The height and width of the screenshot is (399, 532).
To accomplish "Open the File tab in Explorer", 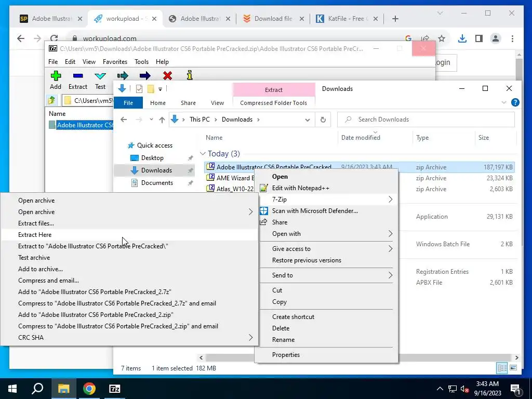I will [128, 103].
